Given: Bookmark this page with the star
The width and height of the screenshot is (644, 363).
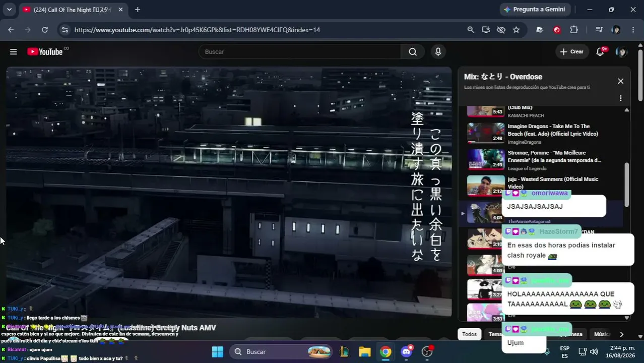Looking at the screenshot, I should [x=516, y=30].
